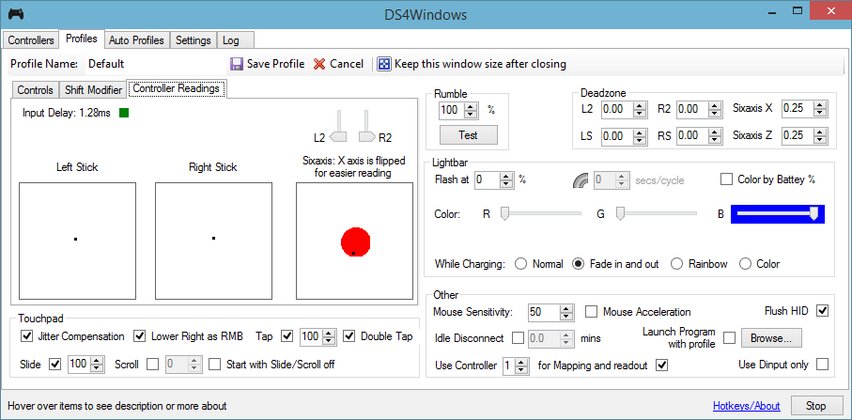Click the gamepad icon in title bar
Image resolution: width=852 pixels, height=420 pixels.
(16, 14)
